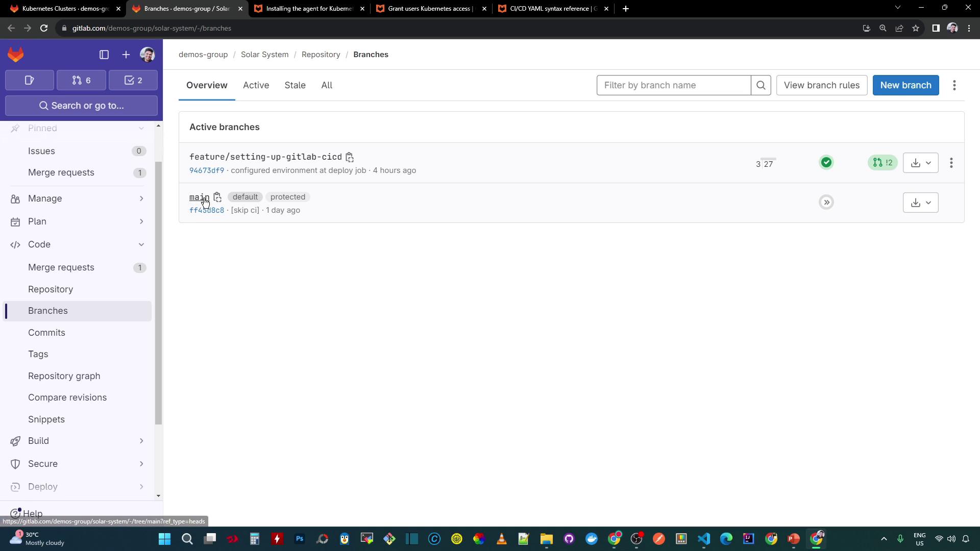Open kebab menu for feature branch row

(951, 163)
